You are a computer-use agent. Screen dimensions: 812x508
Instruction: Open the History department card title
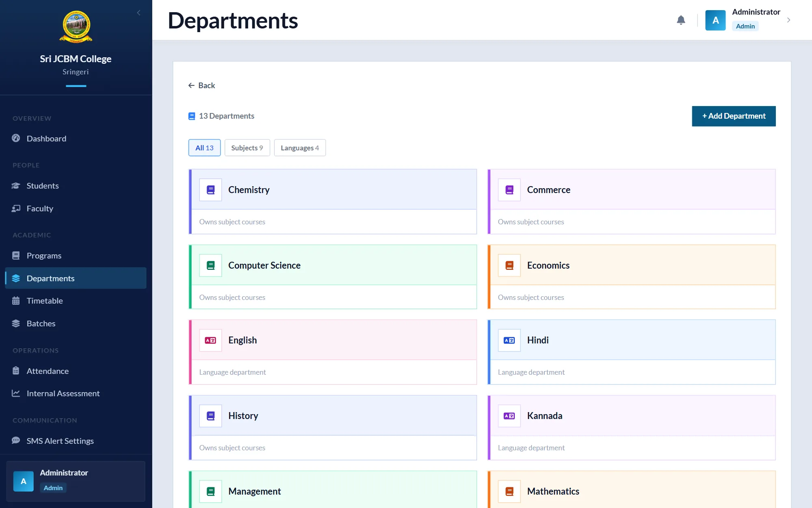243,416
